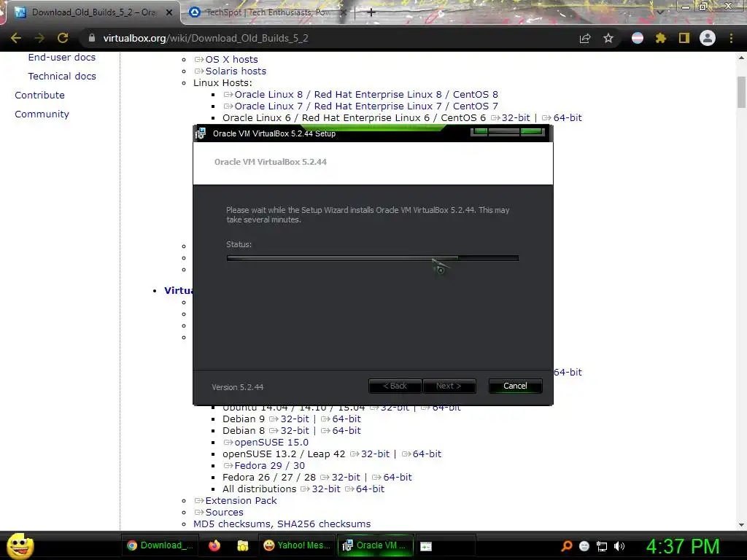Open the Extension Pack link

[x=241, y=500]
